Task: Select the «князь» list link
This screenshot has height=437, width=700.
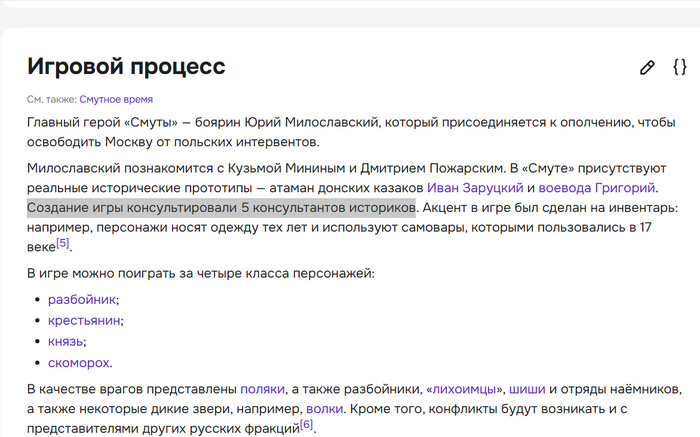Action: pyautogui.click(x=67, y=341)
